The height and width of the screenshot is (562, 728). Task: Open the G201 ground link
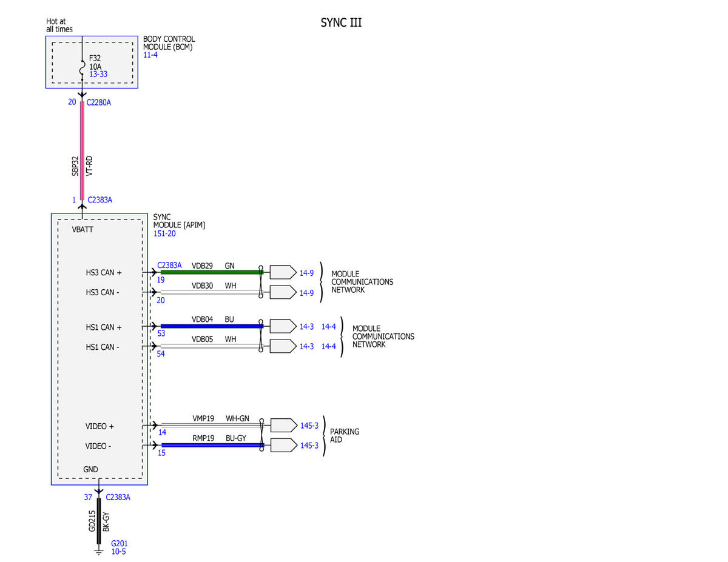click(x=120, y=544)
